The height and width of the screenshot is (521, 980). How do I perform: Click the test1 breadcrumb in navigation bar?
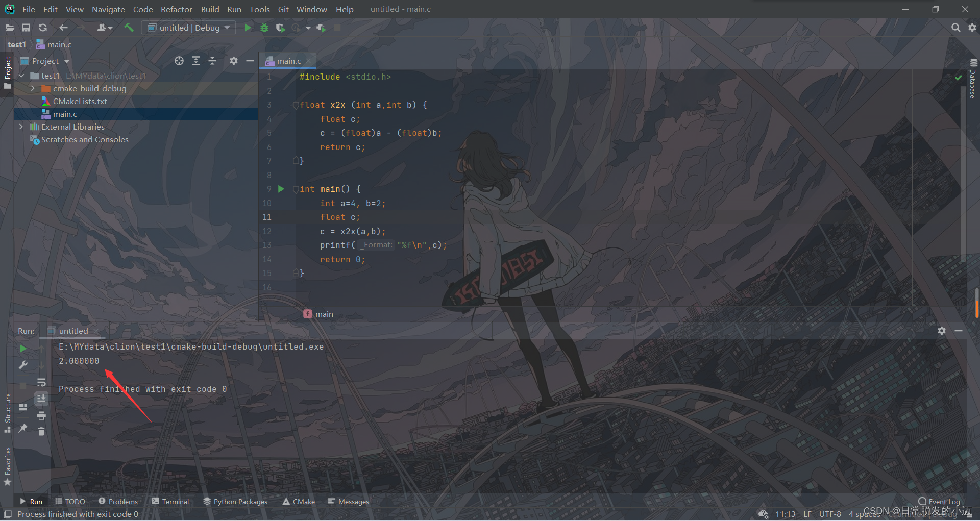pyautogui.click(x=16, y=44)
